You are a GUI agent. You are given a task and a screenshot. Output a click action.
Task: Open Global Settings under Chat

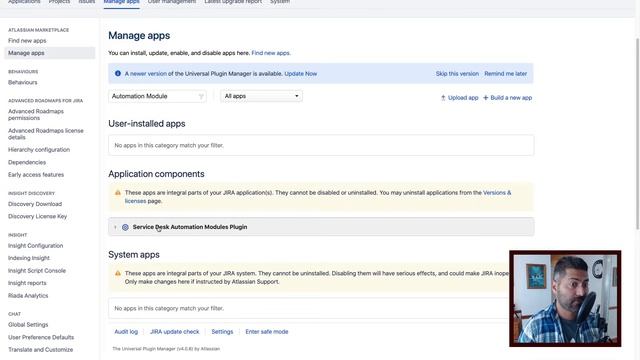coord(28,325)
